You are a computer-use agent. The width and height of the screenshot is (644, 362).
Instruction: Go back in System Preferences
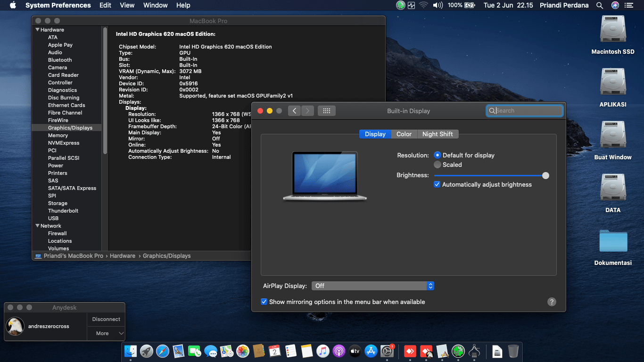295,111
